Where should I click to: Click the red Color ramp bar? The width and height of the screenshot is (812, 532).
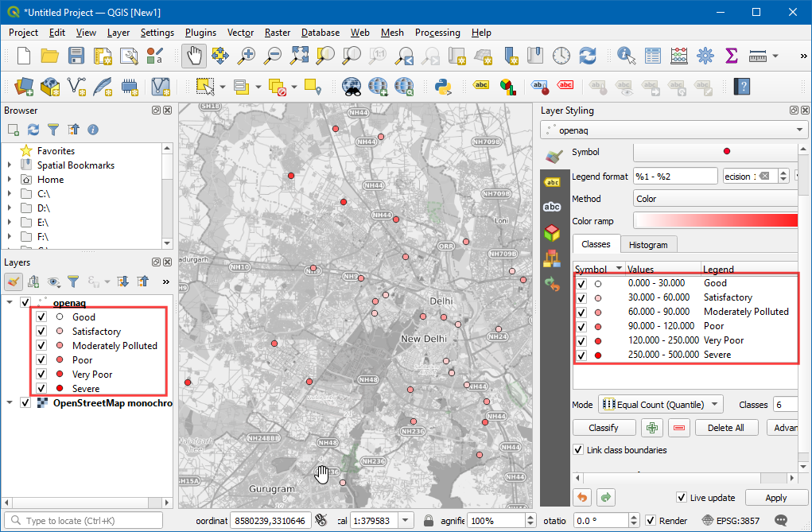(715, 220)
